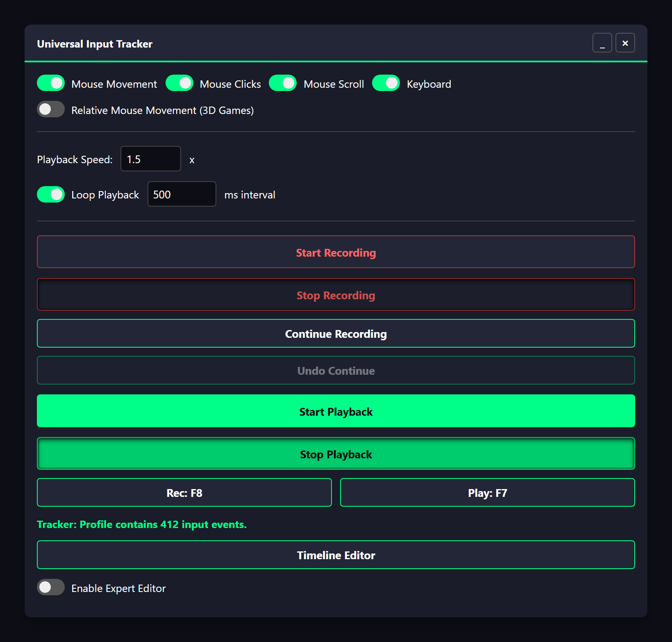
Task: Click the Playback Speed input field
Action: click(151, 159)
